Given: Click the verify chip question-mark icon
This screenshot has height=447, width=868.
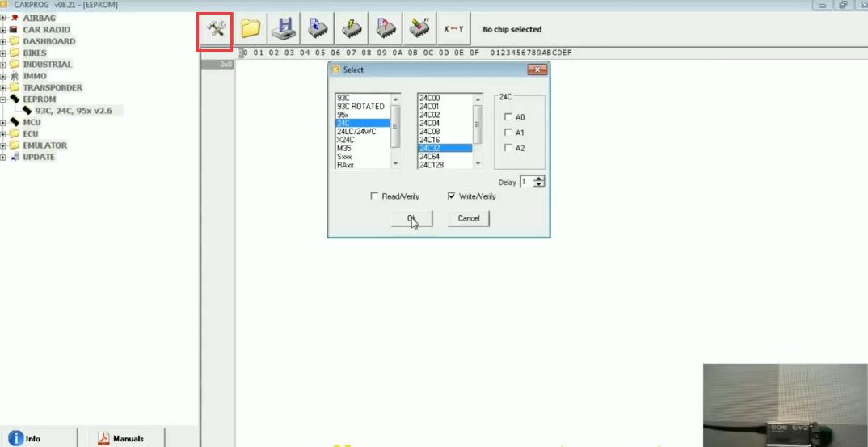Looking at the screenshot, I should (x=386, y=29).
